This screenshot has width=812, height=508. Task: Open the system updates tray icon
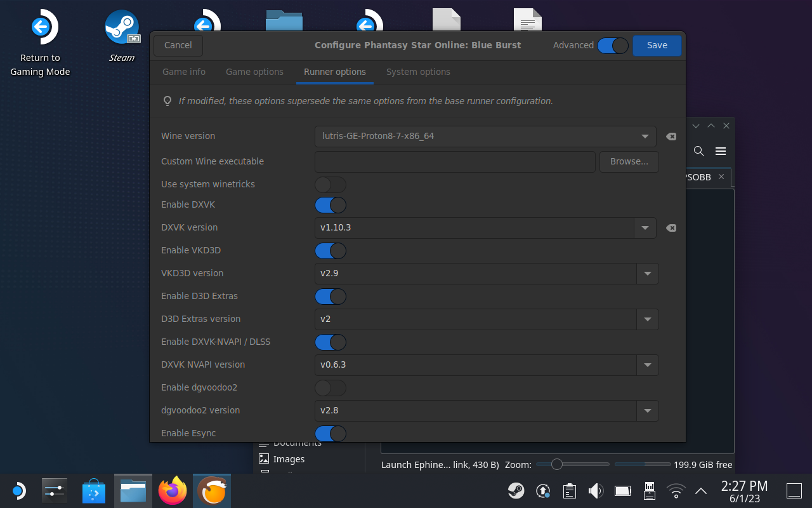point(543,491)
